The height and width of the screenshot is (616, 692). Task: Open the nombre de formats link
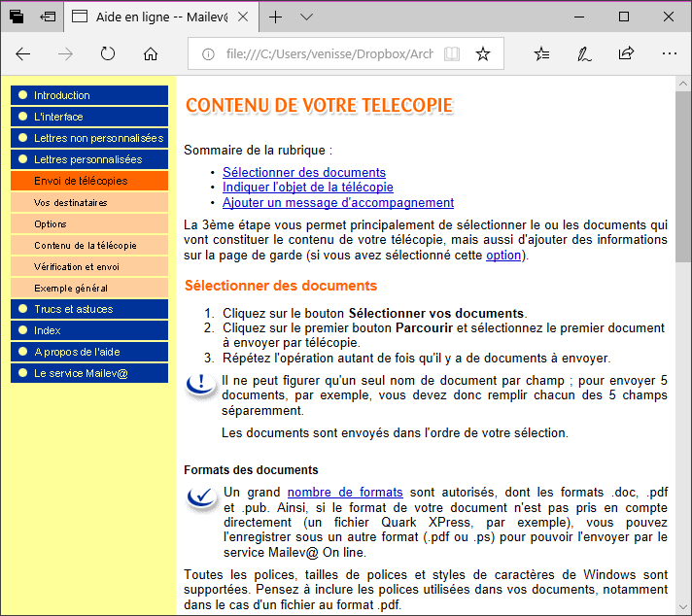click(344, 492)
